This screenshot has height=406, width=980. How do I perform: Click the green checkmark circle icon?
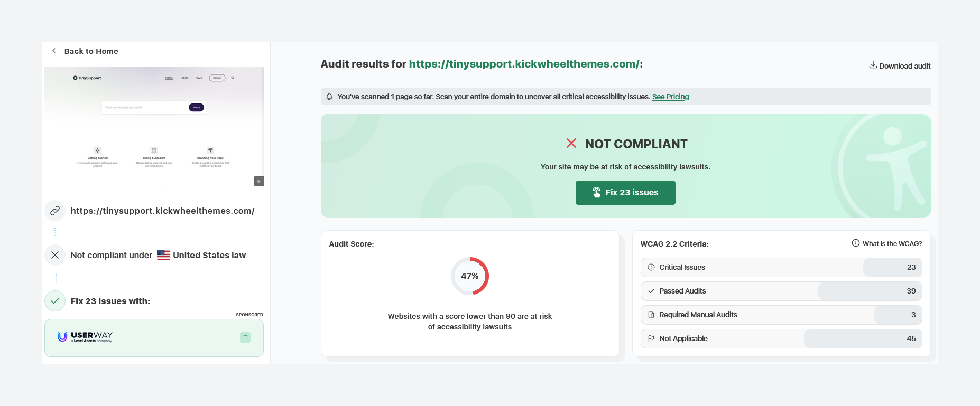(x=55, y=301)
